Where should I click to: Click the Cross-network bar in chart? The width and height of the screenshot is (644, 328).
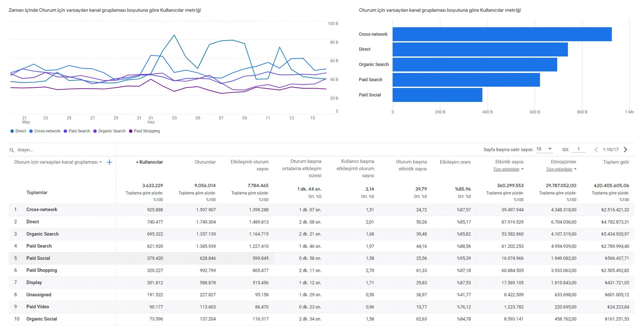[x=502, y=34]
